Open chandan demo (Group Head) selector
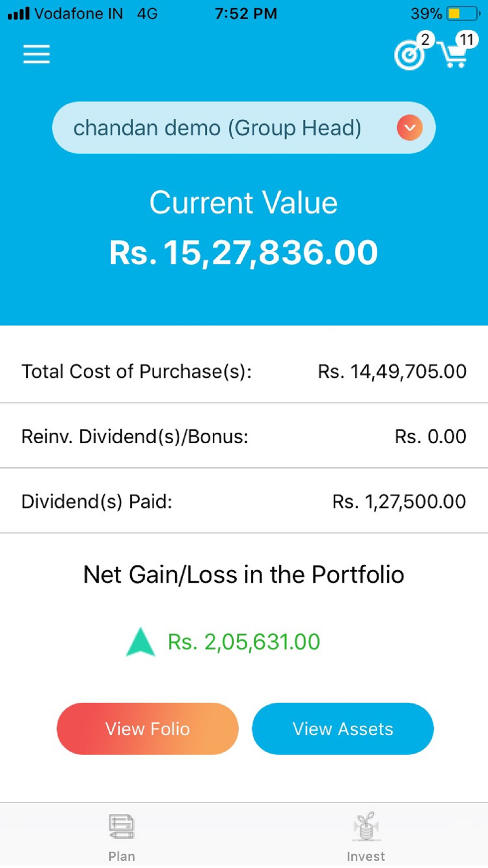Screen dimensions: 488x868 click(x=217, y=128)
